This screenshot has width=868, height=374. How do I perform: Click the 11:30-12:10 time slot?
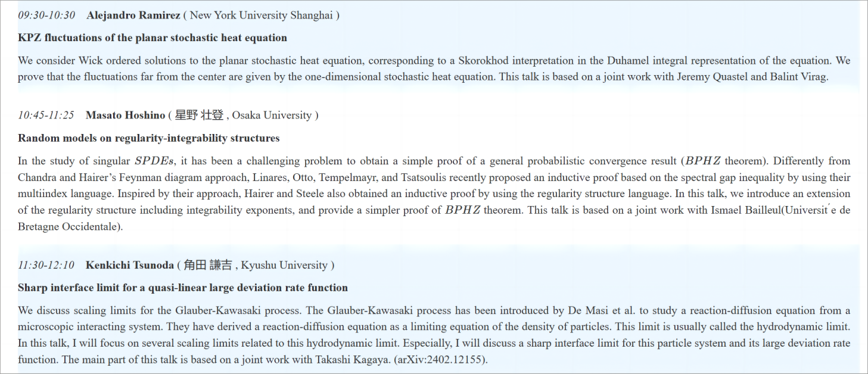(x=46, y=265)
